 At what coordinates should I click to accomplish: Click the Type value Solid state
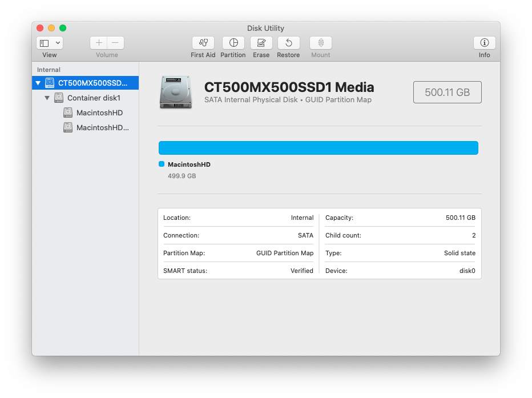tap(460, 253)
